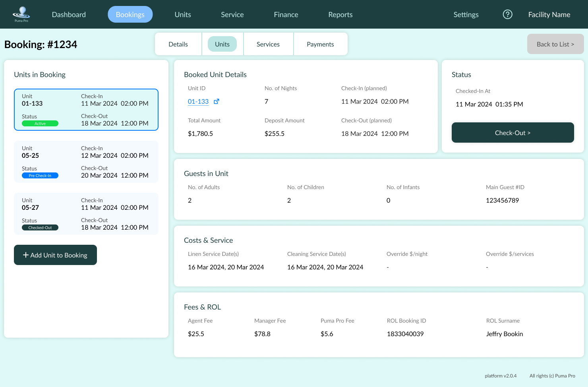The image size is (588, 387).
Task: Click the Booking: #1234 heading
Action: pos(41,45)
